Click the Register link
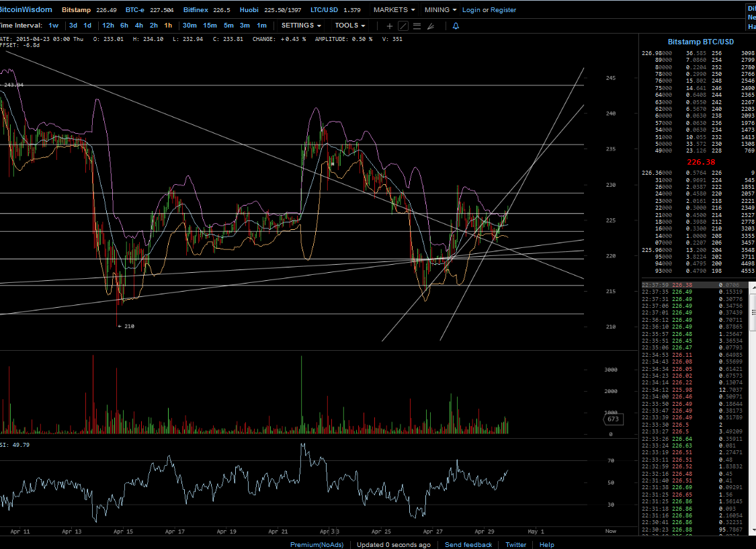 [503, 9]
